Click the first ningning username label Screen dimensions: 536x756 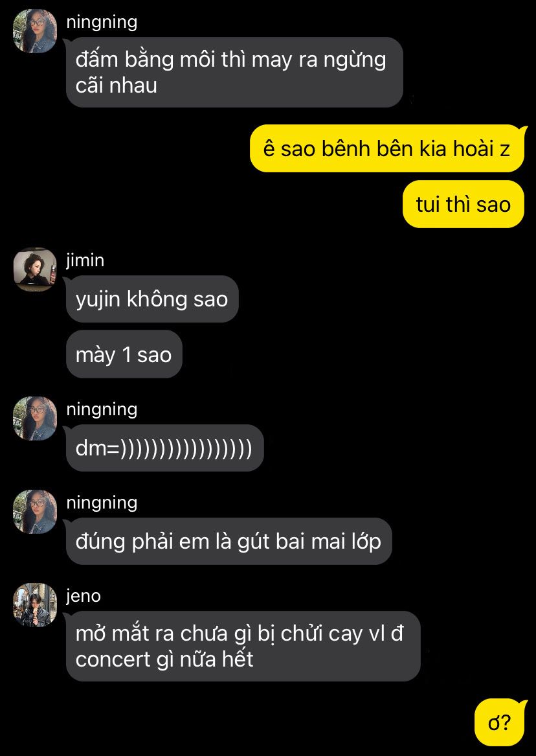pyautogui.click(x=102, y=22)
